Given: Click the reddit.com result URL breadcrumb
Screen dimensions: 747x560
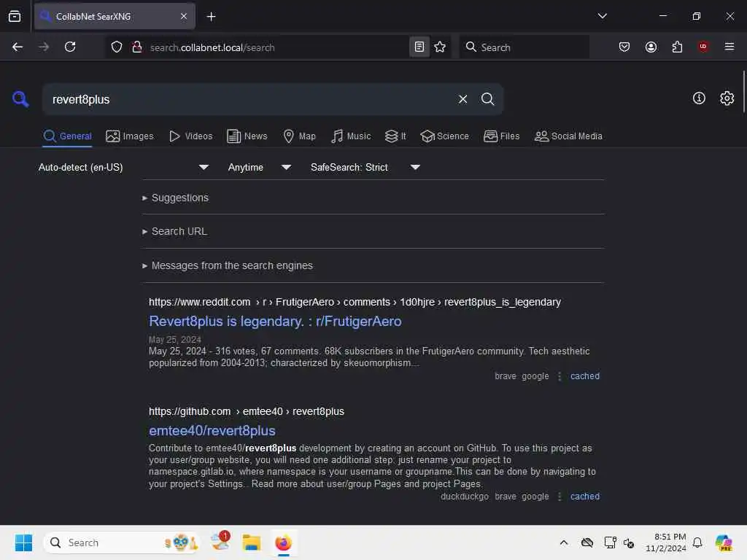Looking at the screenshot, I should click(x=355, y=303).
